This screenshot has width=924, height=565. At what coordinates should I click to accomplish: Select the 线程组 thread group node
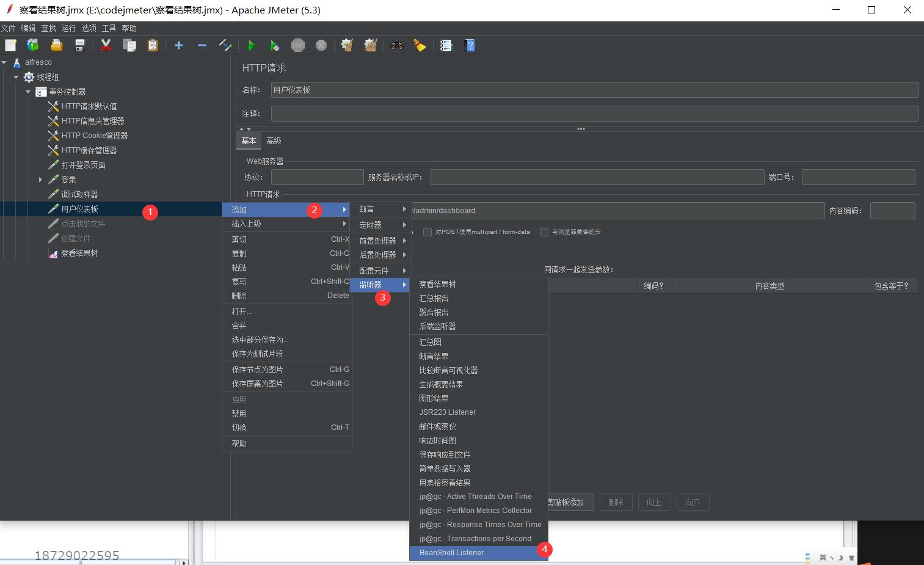48,77
